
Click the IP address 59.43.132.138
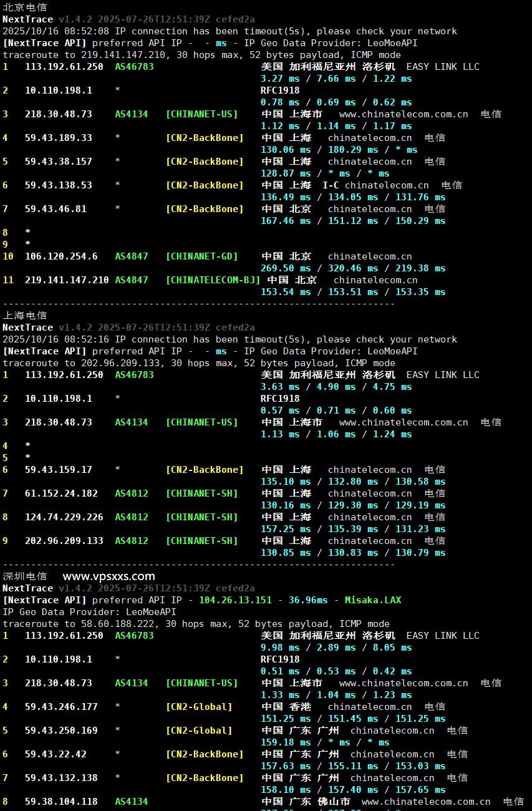pos(61,778)
